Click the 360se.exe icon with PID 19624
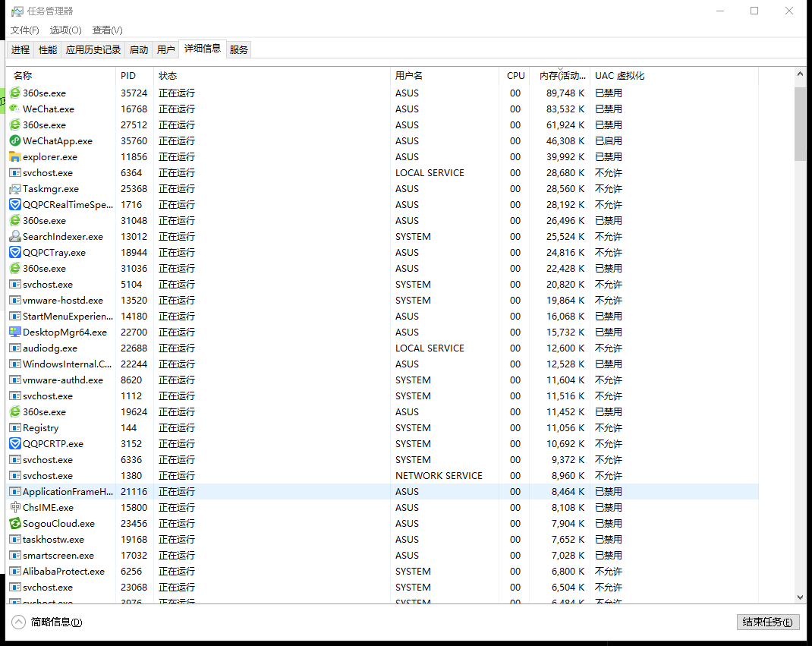Viewport: 812px width, 646px height. click(x=15, y=412)
